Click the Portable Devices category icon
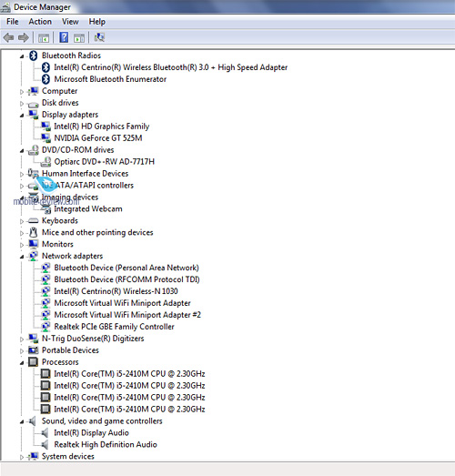This screenshot has width=455, height=476. (x=33, y=350)
